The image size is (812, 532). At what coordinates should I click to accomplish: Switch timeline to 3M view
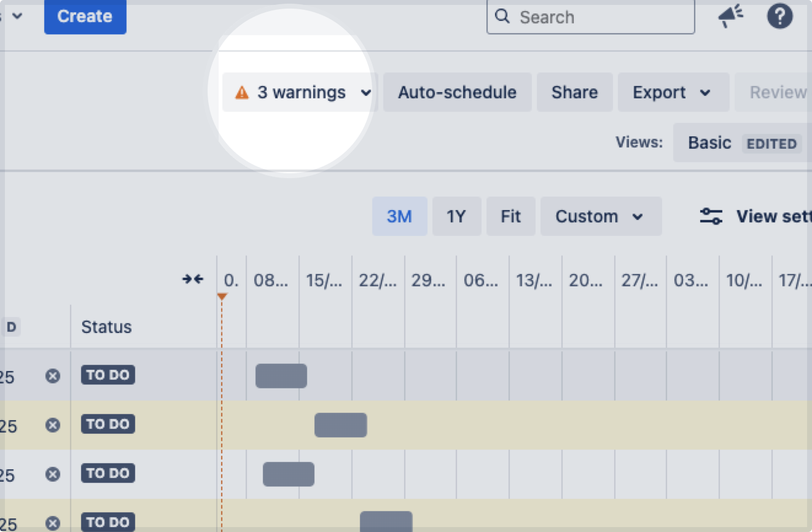pos(399,216)
